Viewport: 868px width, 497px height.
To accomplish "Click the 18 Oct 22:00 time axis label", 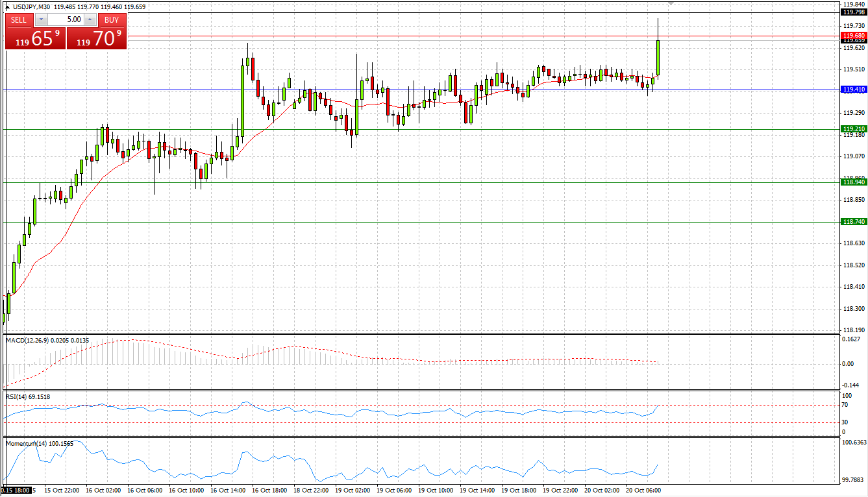I will (311, 491).
